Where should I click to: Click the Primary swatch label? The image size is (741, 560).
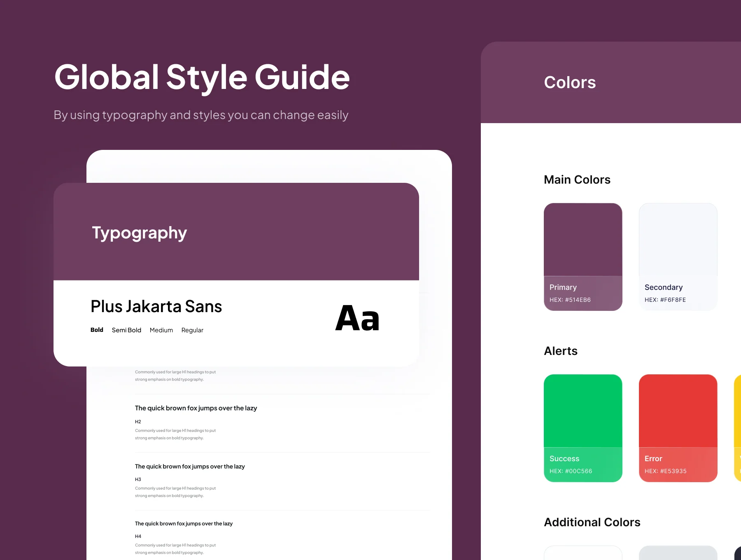(563, 287)
